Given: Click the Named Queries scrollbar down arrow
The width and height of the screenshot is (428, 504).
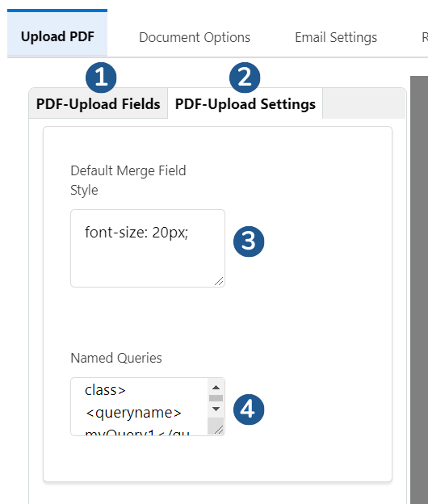Looking at the screenshot, I should 216,409.
